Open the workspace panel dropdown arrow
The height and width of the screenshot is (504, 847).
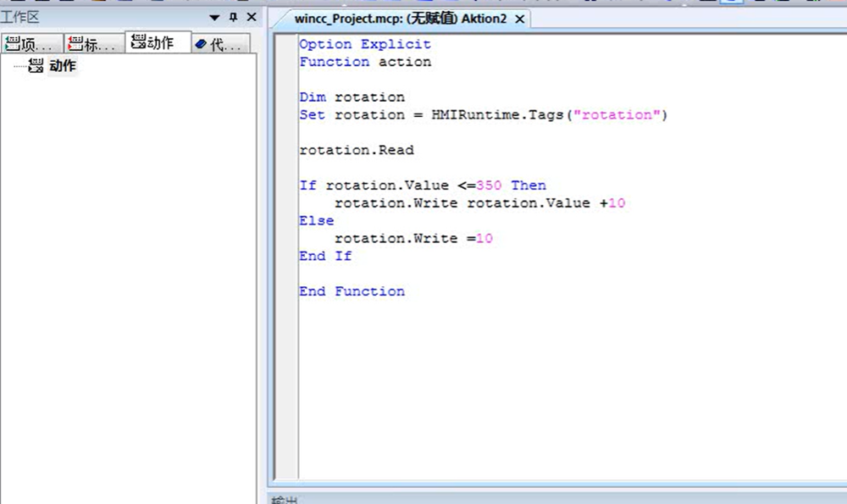pos(214,17)
